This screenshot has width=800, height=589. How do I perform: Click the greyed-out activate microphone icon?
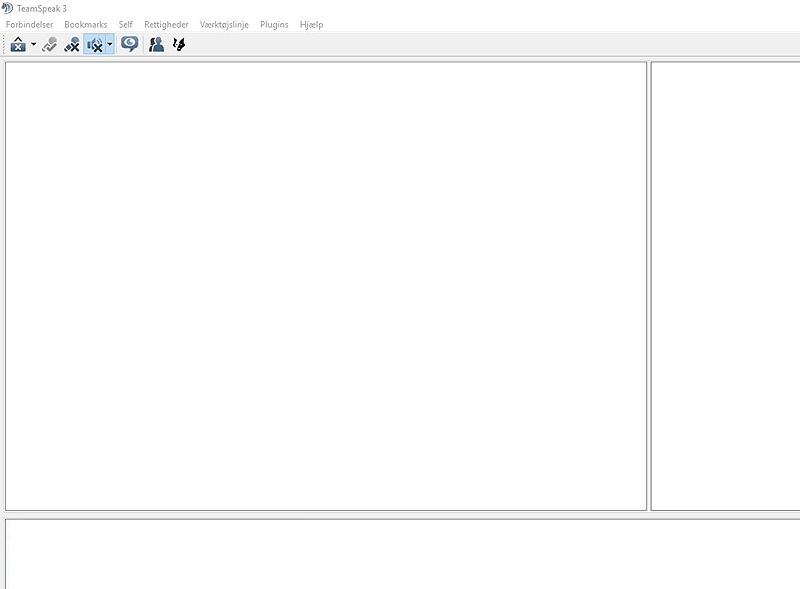point(50,44)
